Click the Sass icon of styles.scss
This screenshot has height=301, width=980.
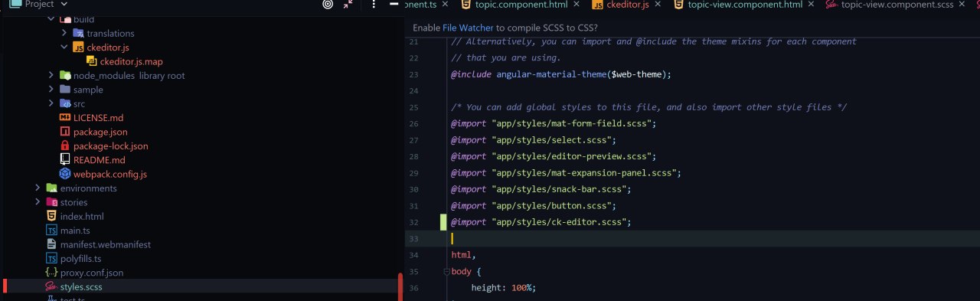click(51, 286)
